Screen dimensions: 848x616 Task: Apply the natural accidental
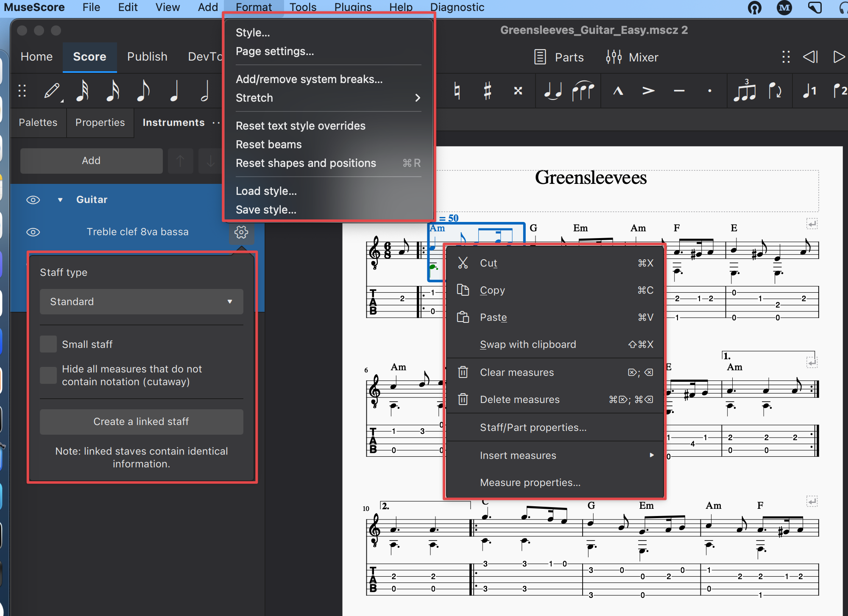pos(457,91)
